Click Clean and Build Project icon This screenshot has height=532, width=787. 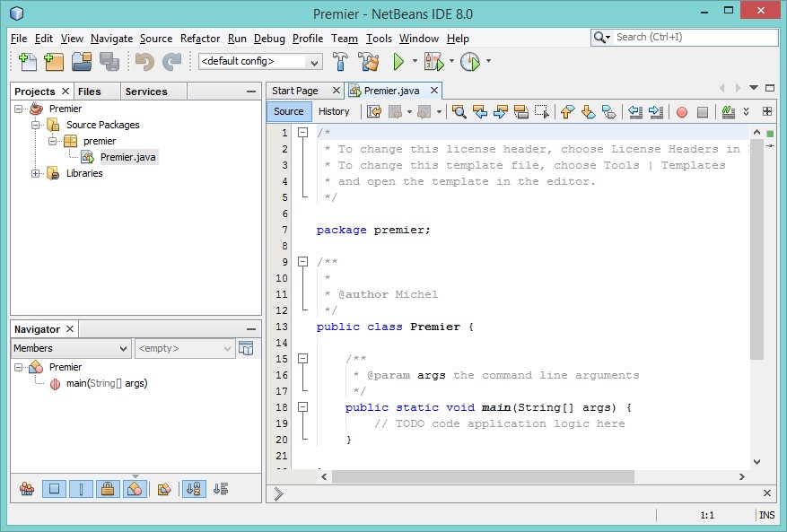point(368,62)
